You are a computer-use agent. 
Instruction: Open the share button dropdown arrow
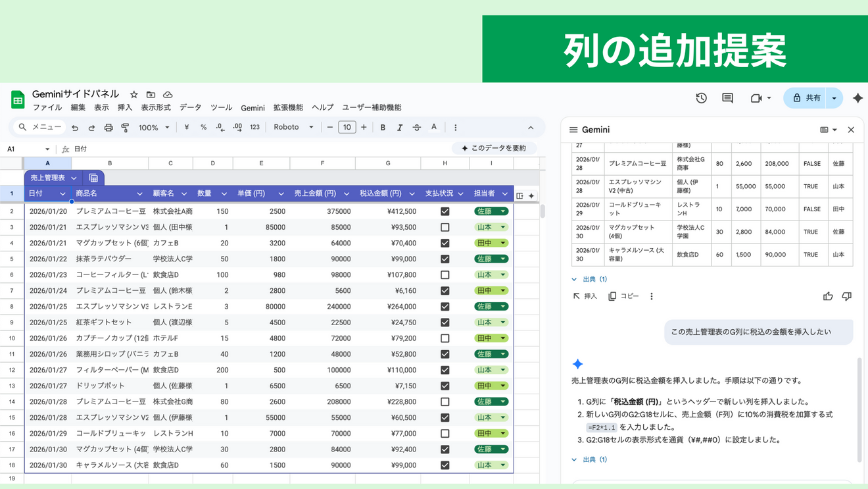(x=834, y=98)
